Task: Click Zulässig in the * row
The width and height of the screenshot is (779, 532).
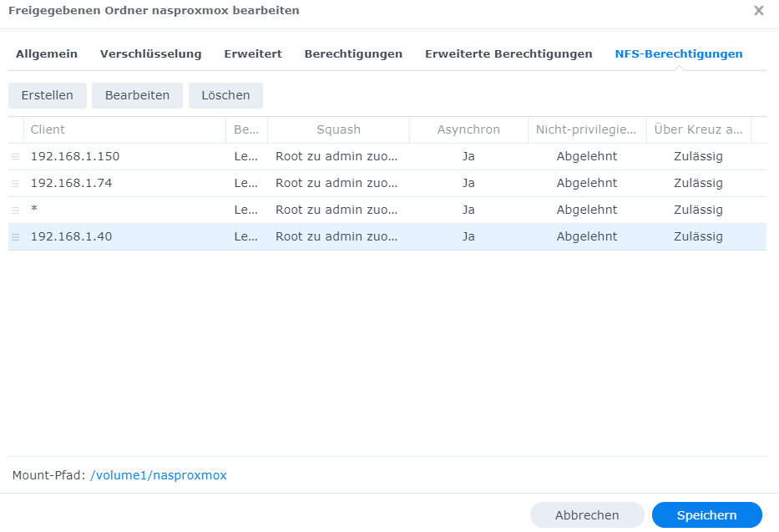Action: [x=698, y=210]
